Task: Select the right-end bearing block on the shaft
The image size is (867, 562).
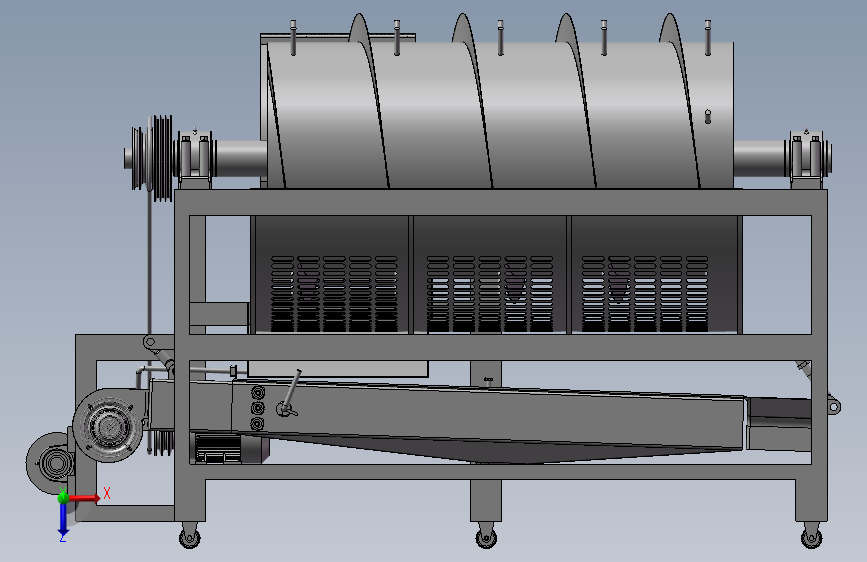Action: (x=806, y=158)
